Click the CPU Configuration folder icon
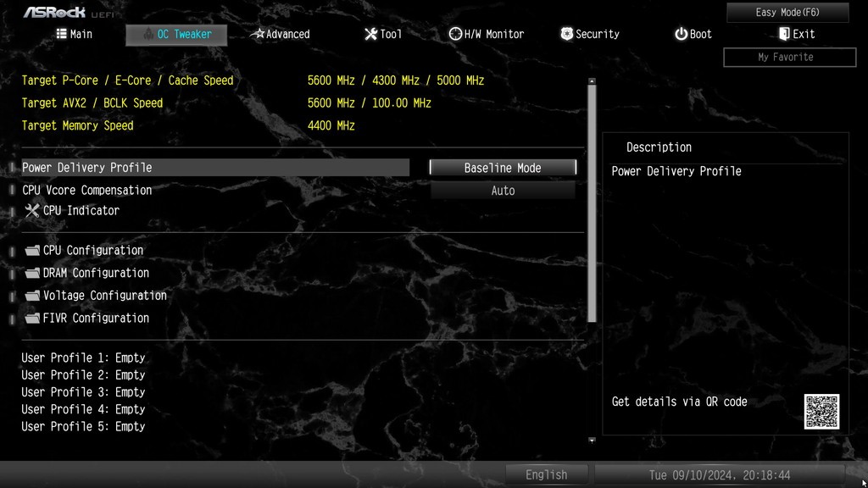Viewport: 868px width, 488px height. (x=33, y=251)
